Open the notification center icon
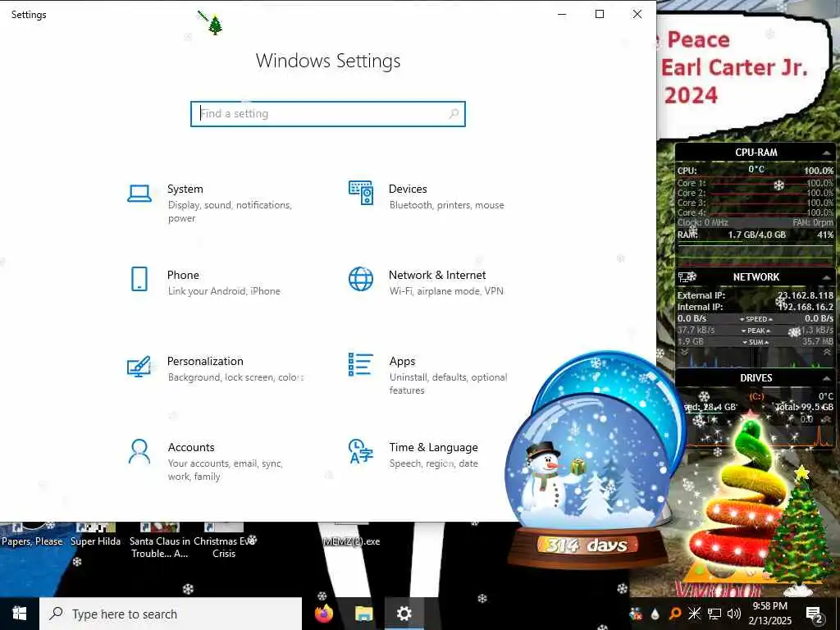 (x=815, y=614)
